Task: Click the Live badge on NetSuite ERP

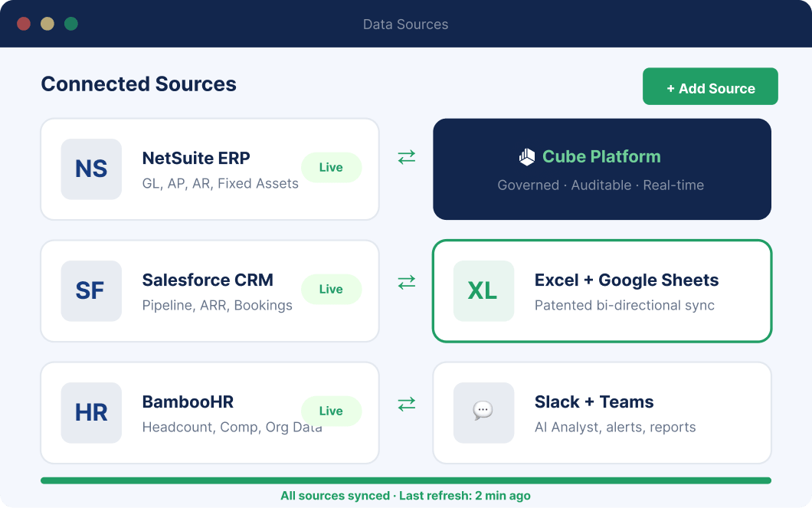Action: [332, 167]
